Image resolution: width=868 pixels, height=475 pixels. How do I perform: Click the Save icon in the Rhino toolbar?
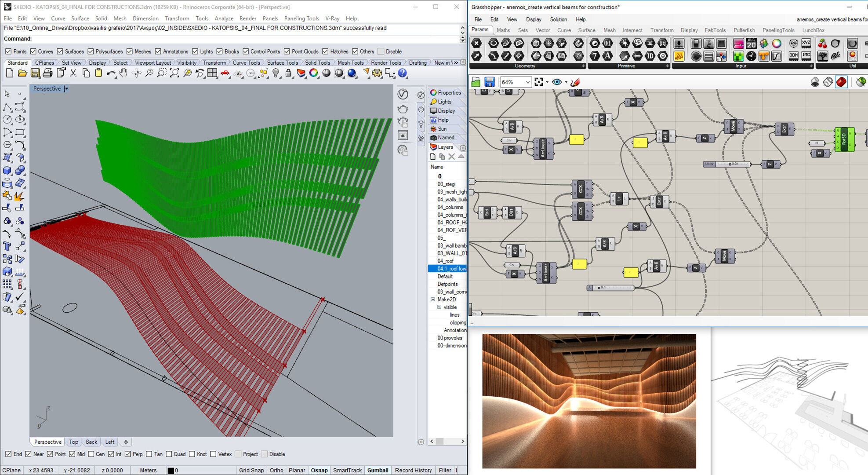(35, 73)
